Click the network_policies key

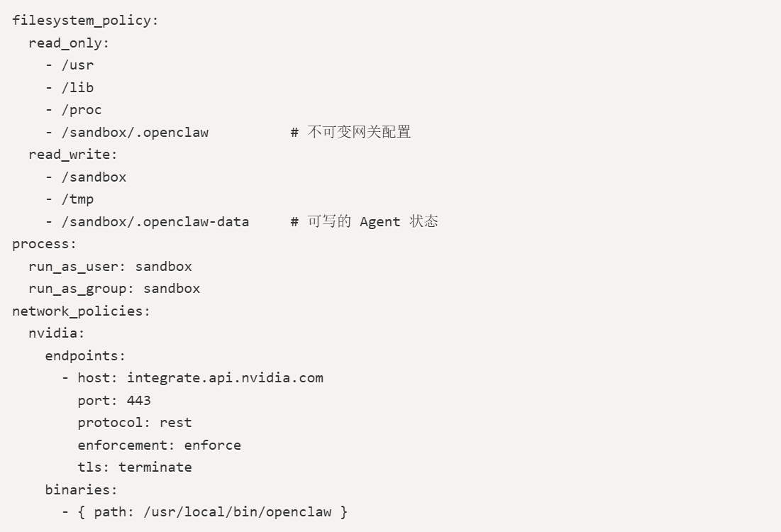tap(81, 311)
